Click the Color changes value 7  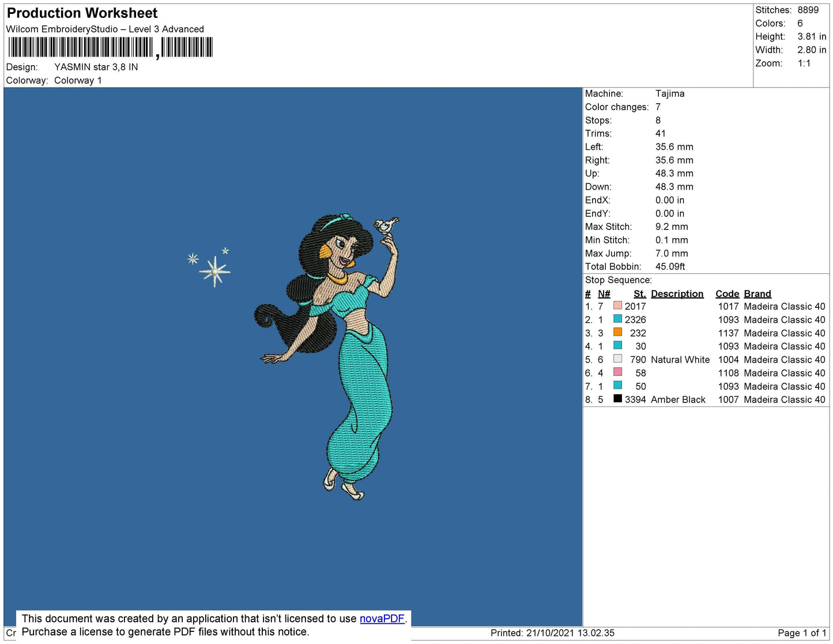coord(658,107)
